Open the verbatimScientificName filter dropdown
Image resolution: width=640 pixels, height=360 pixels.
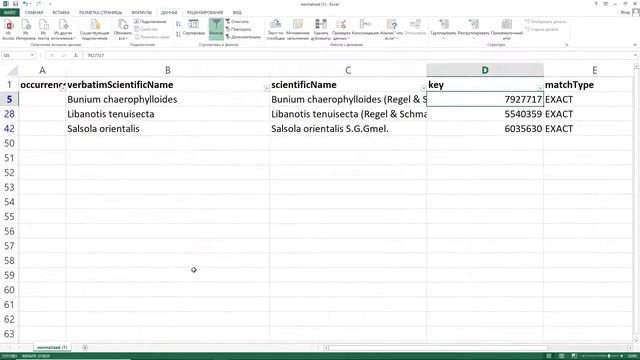click(266, 88)
